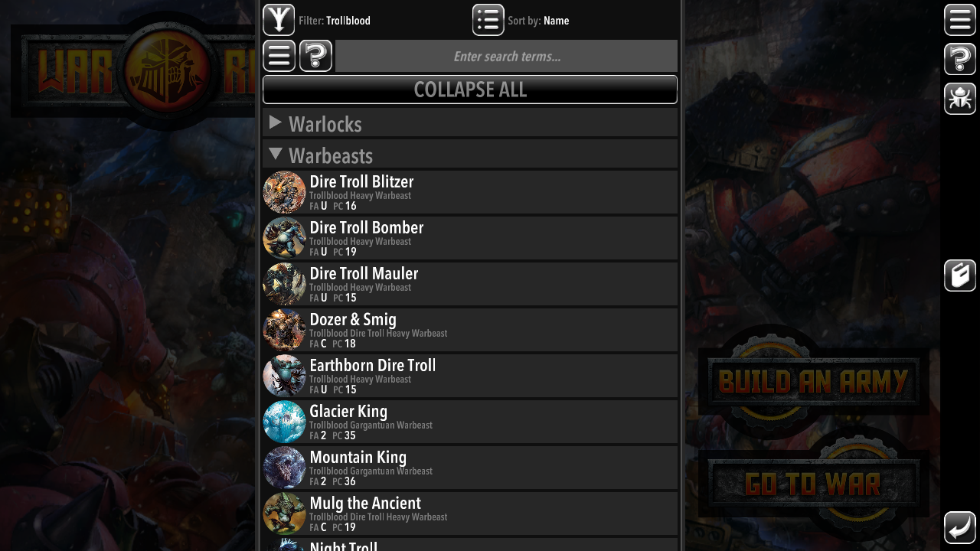
Task: Click the Collapse All button
Action: tap(470, 90)
